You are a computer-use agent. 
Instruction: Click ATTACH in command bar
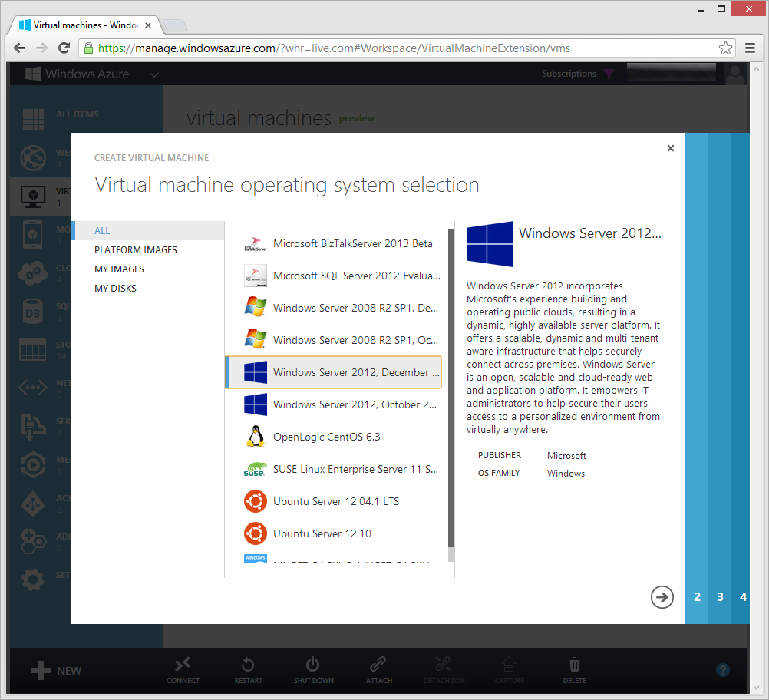(378, 671)
